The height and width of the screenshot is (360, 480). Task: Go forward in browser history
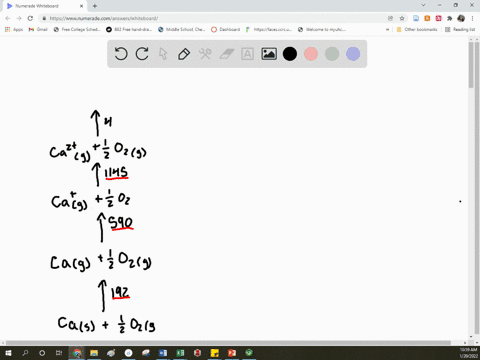(x=19, y=18)
